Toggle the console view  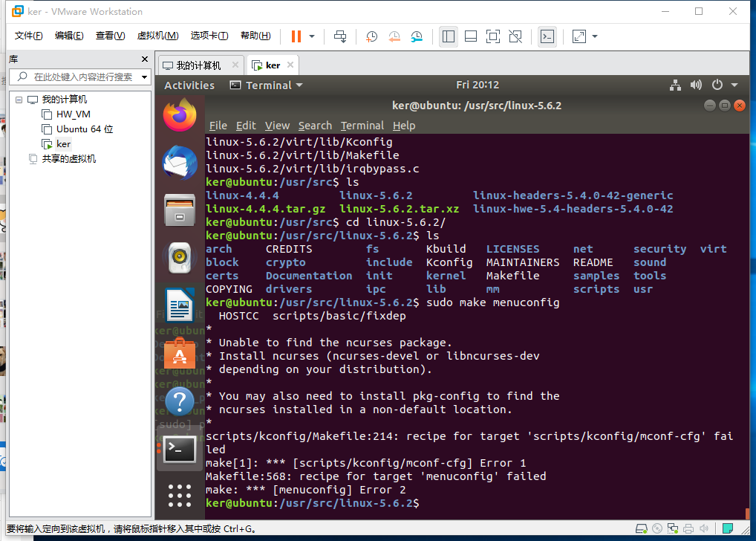pos(547,36)
